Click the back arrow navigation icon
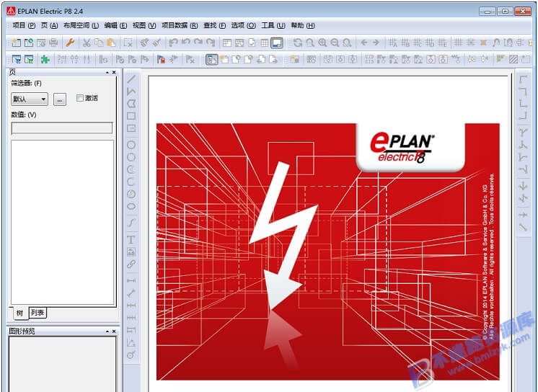This screenshot has width=538, height=392. (x=364, y=43)
